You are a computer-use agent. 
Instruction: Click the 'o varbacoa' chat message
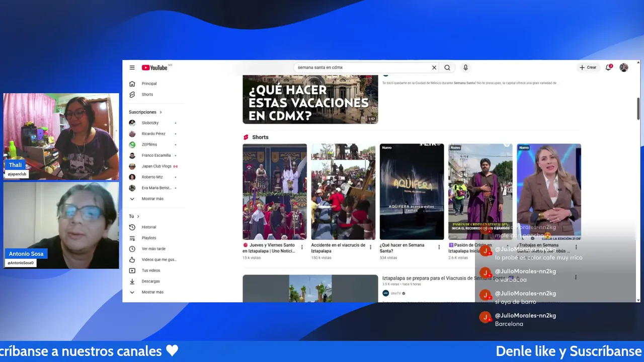tap(511, 280)
